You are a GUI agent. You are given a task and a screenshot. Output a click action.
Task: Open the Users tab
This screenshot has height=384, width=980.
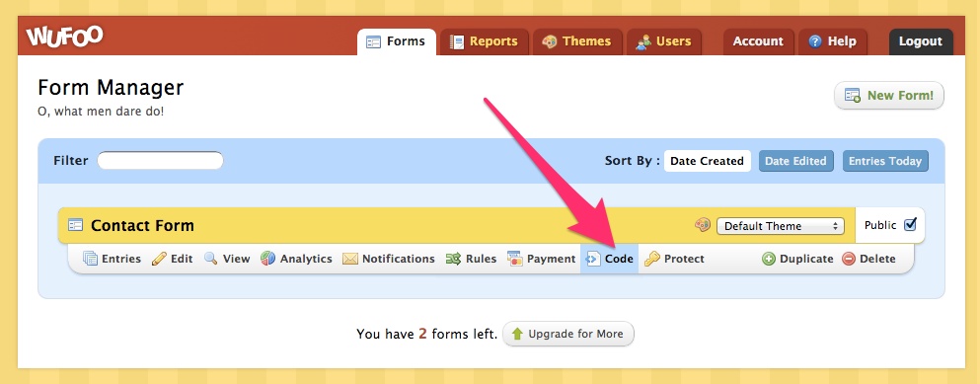pos(664,41)
